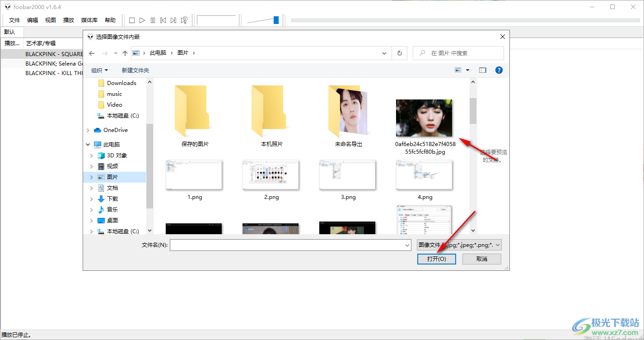Open the view options dropdown arrow

coord(467,70)
